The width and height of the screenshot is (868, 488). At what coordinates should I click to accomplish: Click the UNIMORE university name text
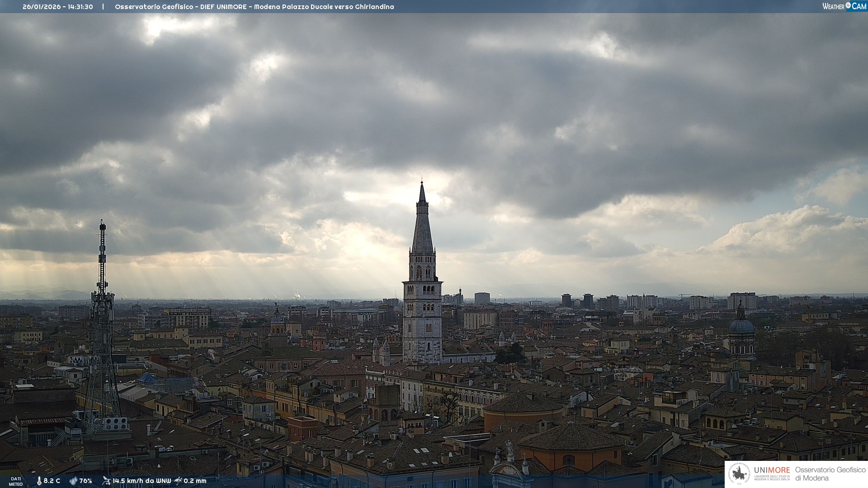pyautogui.click(x=772, y=470)
